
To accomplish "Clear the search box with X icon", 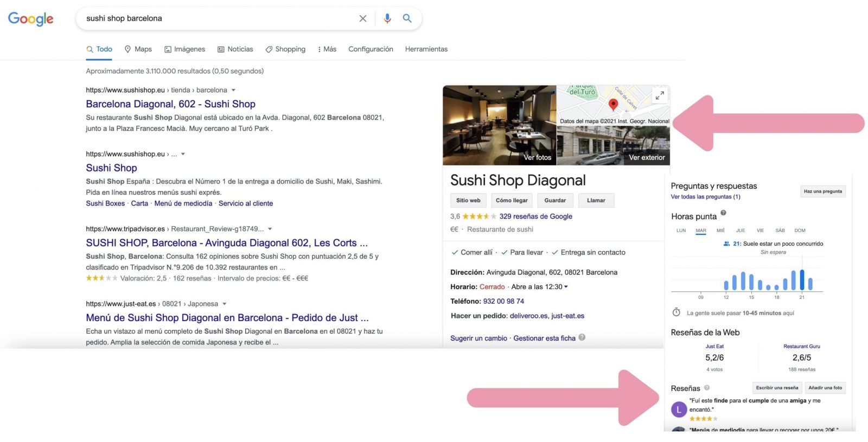I will [x=363, y=18].
